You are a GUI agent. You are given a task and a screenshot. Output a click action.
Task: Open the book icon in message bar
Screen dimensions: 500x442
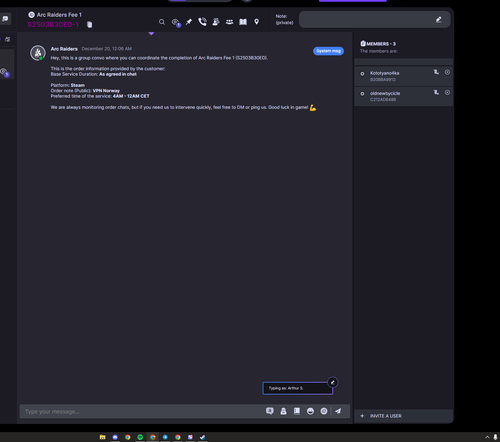click(x=297, y=411)
